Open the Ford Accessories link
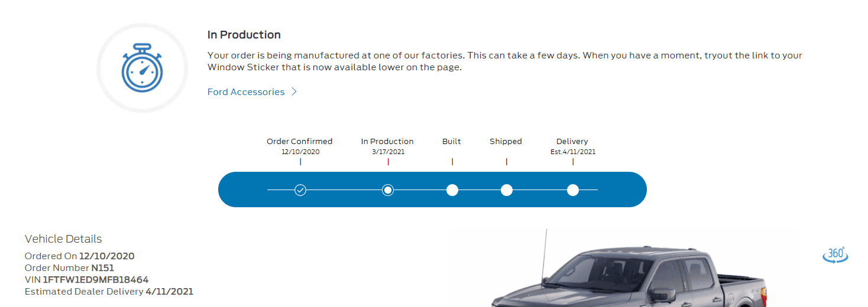868x307 pixels. click(x=246, y=92)
